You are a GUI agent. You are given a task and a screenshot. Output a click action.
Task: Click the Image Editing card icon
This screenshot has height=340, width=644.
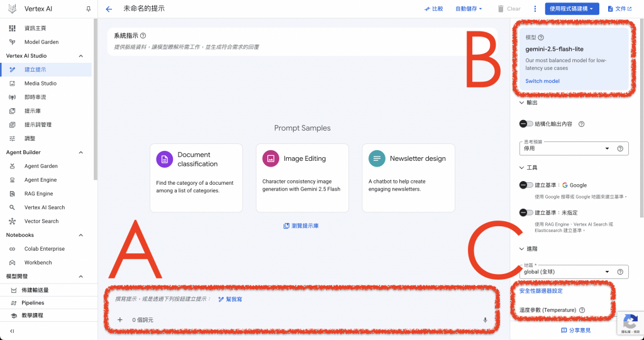click(x=270, y=158)
